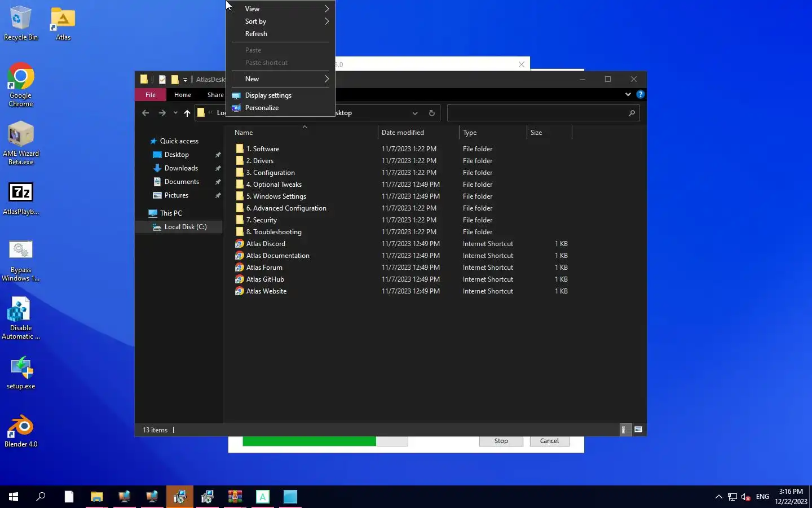This screenshot has width=812, height=508.
Task: Expand the Sort by submenu
Action: tap(280, 21)
